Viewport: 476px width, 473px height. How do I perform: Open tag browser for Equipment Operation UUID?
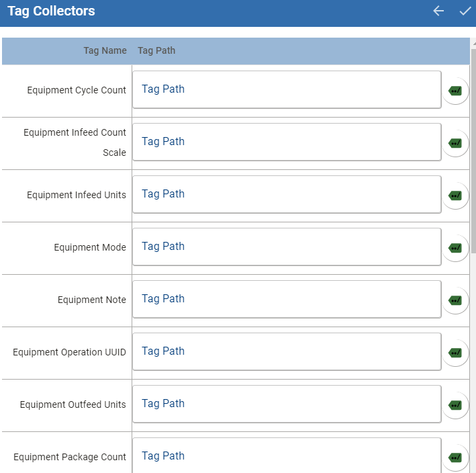click(x=455, y=353)
